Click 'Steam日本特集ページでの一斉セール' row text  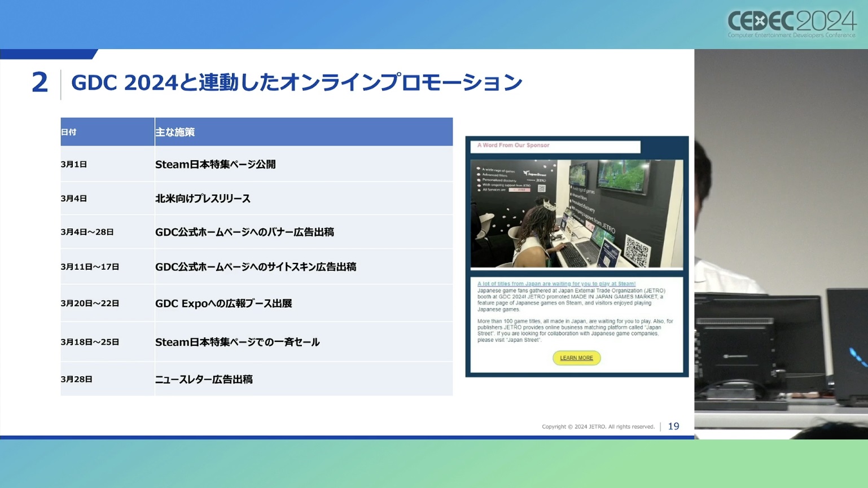(x=238, y=342)
